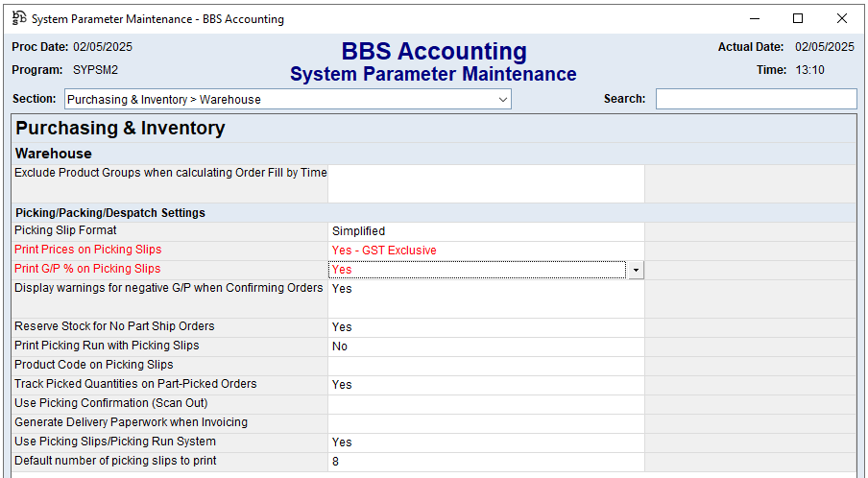The width and height of the screenshot is (868, 478).
Task: Maximize the System Parameter Maintenance window
Action: (798, 18)
